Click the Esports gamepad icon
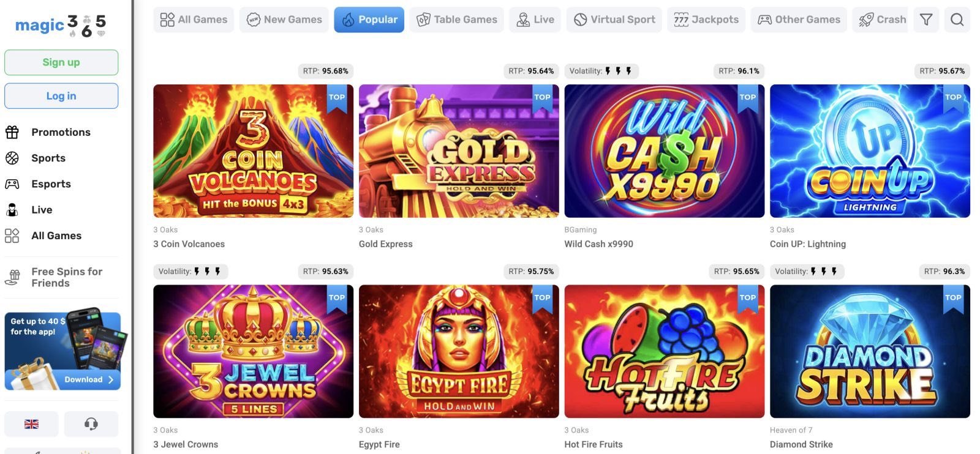Image resolution: width=980 pixels, height=454 pixels. [12, 184]
